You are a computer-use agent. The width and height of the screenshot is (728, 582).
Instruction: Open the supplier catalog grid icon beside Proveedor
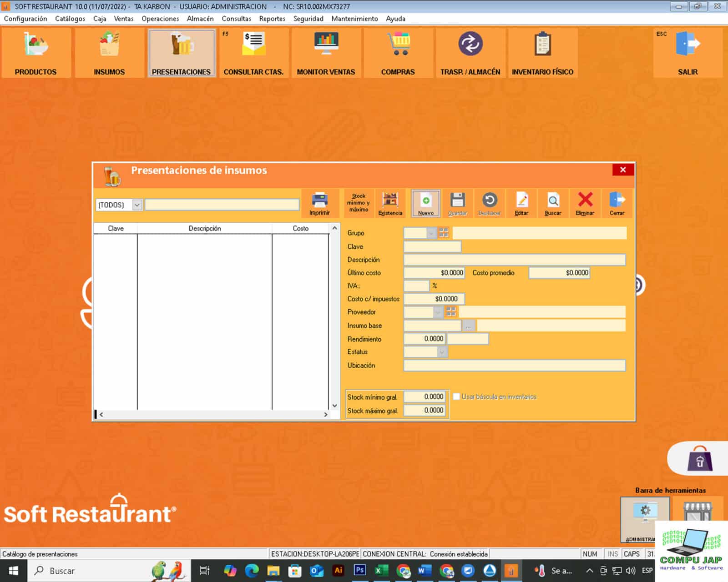[451, 312]
